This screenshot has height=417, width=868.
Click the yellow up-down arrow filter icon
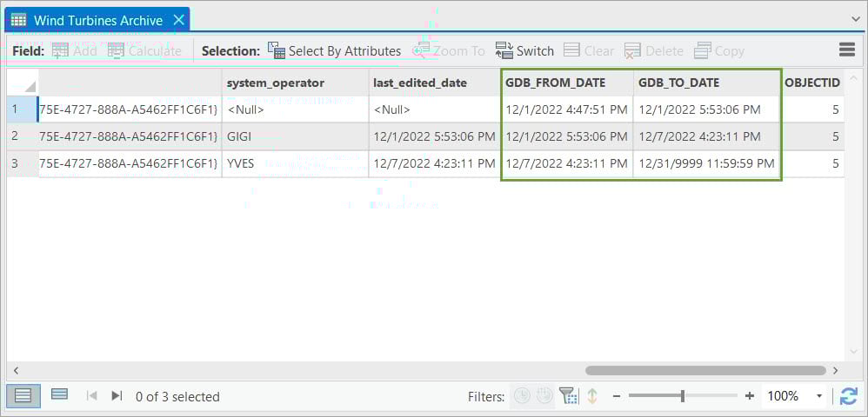pos(592,396)
